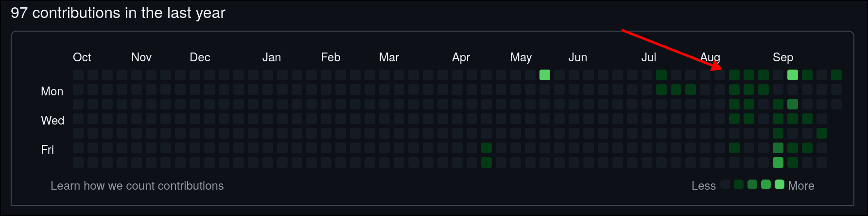The height and width of the screenshot is (216, 868).
Task: Click the Sep month label
Action: [x=783, y=57]
